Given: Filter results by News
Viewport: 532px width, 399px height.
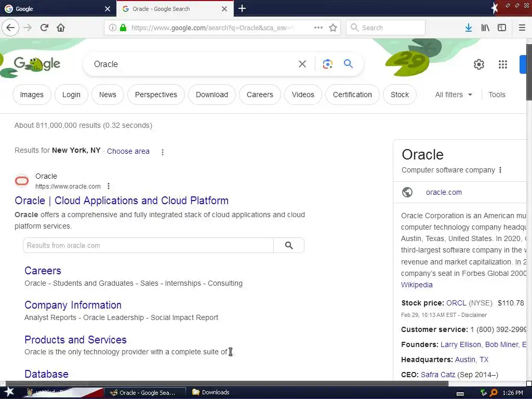Looking at the screenshot, I should 108,95.
